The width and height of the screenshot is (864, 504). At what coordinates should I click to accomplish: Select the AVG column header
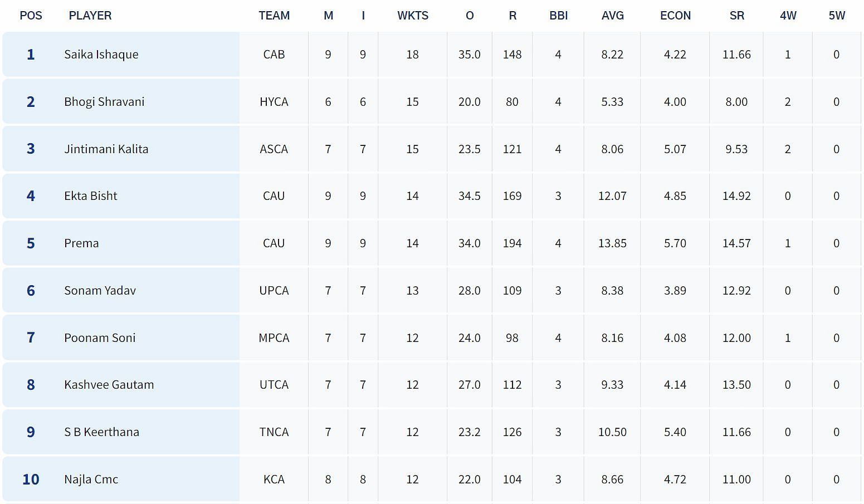point(612,16)
